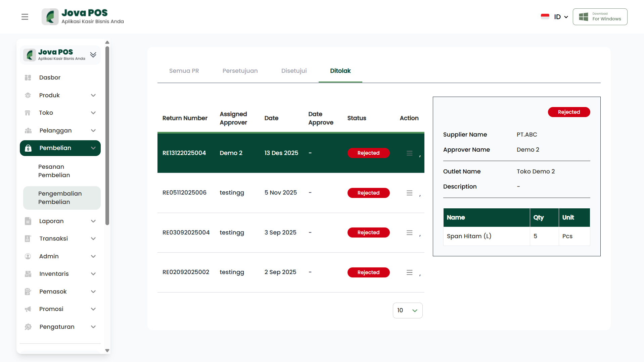Click the Windows logo download icon
This screenshot has width=644, height=362.
pos(584,17)
